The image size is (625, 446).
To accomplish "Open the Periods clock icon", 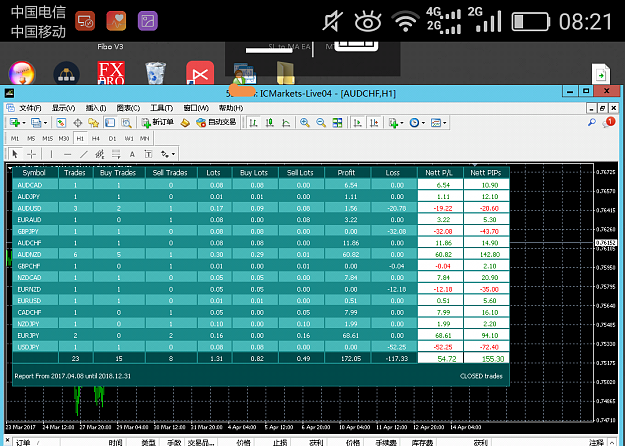I will pyautogui.click(x=415, y=123).
